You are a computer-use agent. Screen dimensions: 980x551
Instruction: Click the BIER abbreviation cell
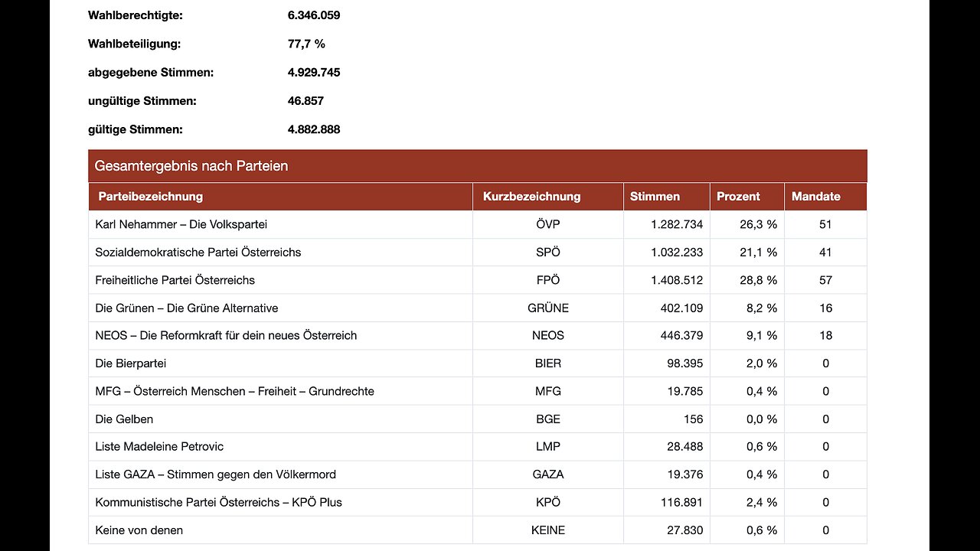pyautogui.click(x=548, y=364)
